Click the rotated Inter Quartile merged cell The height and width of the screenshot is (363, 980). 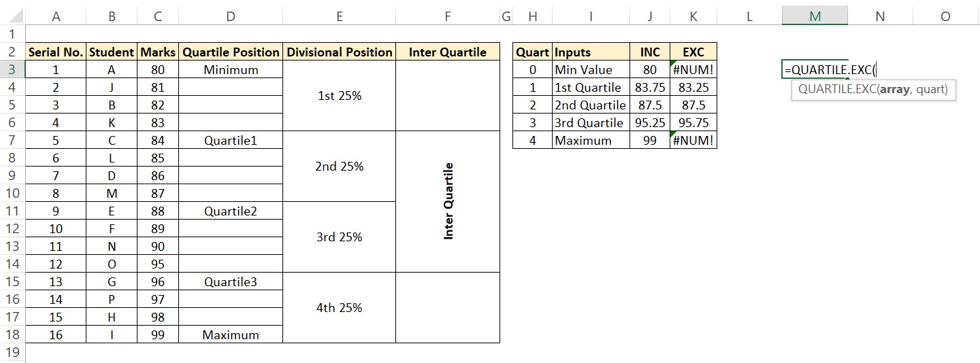448,201
